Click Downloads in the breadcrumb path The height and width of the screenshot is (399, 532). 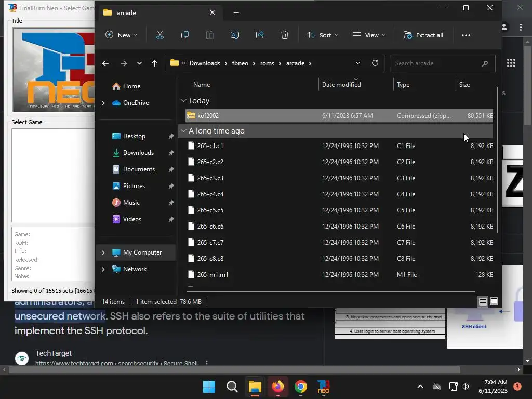coord(205,63)
